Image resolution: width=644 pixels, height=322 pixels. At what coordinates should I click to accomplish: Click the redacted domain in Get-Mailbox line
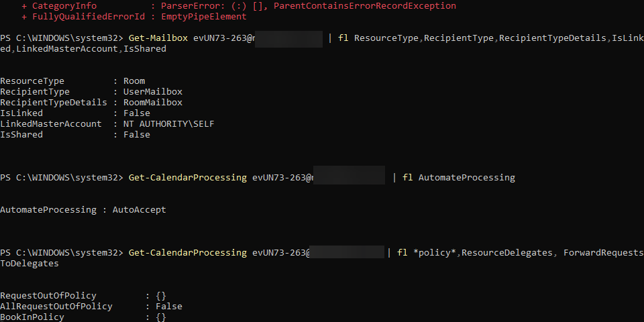tap(288, 39)
